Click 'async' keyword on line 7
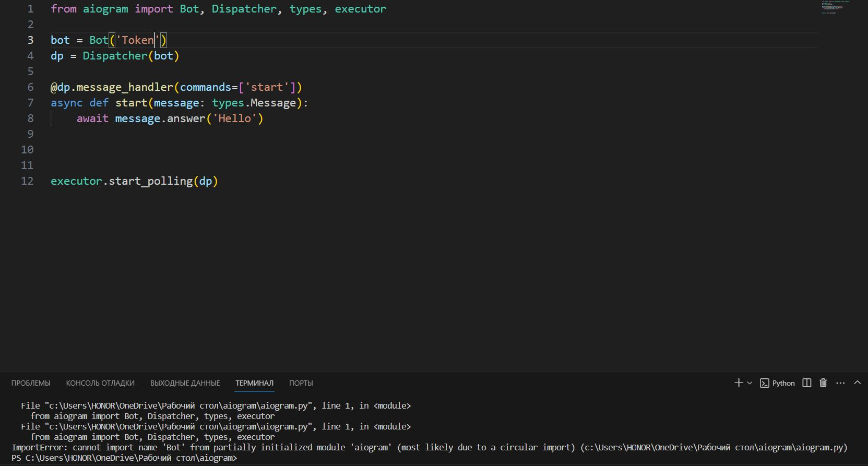The width and height of the screenshot is (868, 466). tap(66, 103)
